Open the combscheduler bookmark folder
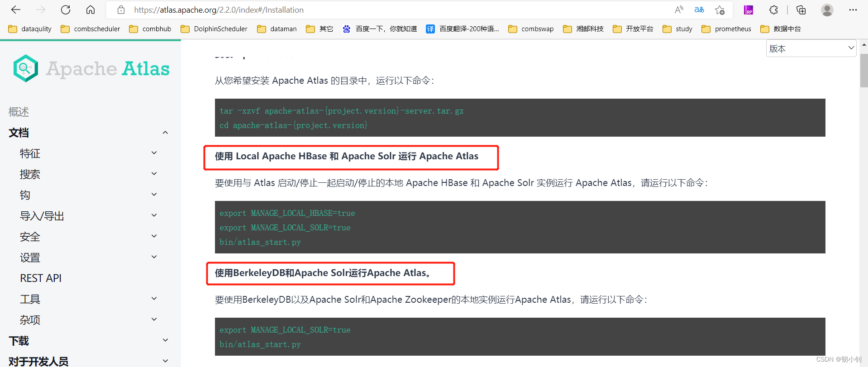 coord(91,29)
